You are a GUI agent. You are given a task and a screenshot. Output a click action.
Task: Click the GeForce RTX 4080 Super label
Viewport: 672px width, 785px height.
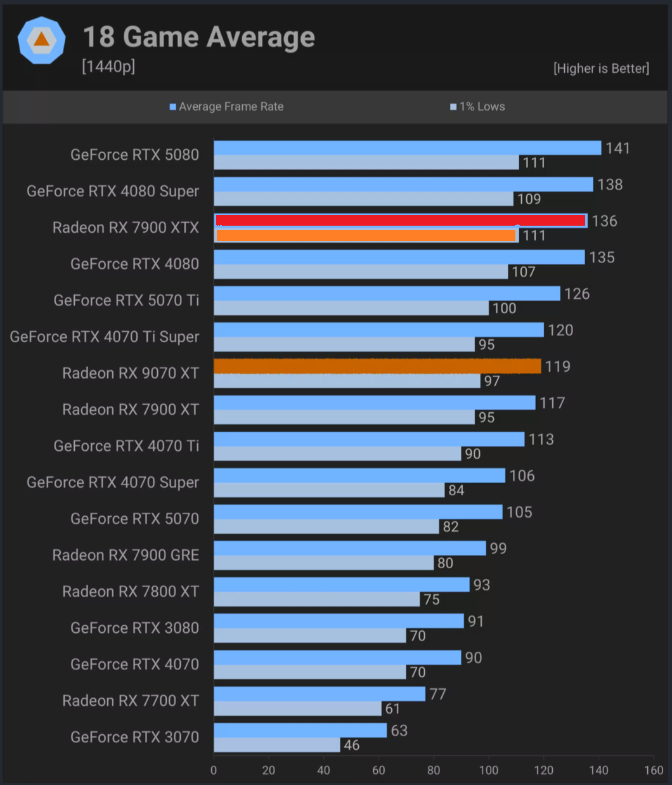tap(113, 191)
